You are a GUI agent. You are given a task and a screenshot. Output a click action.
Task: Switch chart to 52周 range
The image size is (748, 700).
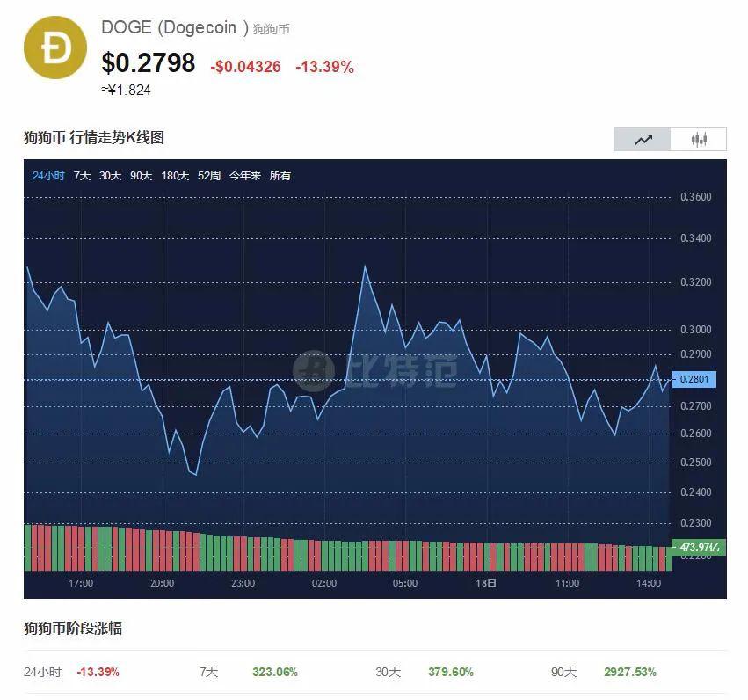point(209,176)
